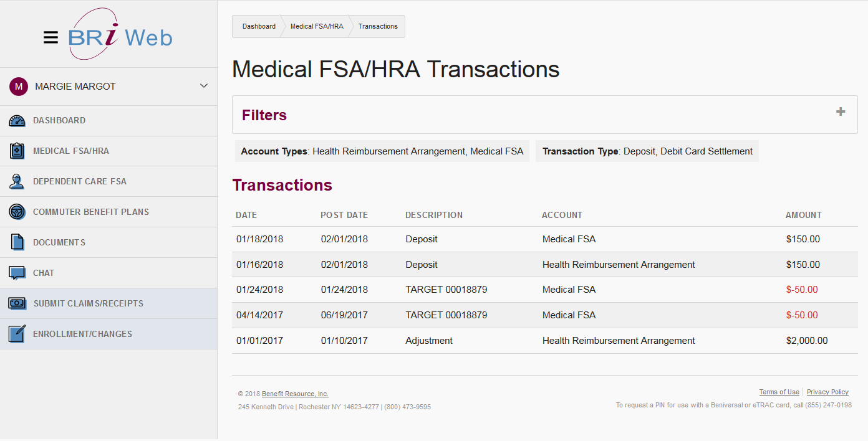
Task: Click the Chat speech bubble icon
Action: 17,273
